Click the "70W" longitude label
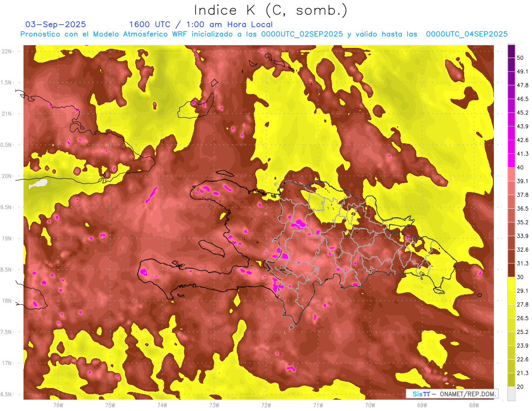The image size is (532, 411). click(370, 404)
